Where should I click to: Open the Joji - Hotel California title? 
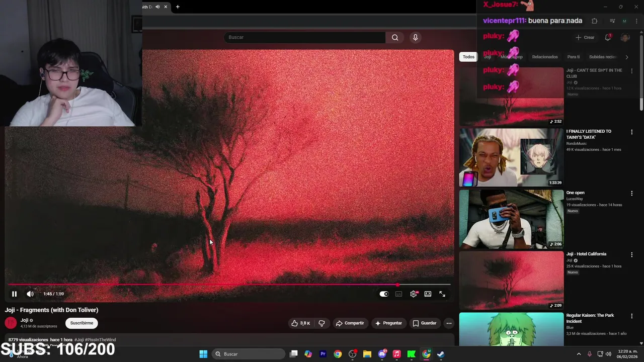[586, 254]
